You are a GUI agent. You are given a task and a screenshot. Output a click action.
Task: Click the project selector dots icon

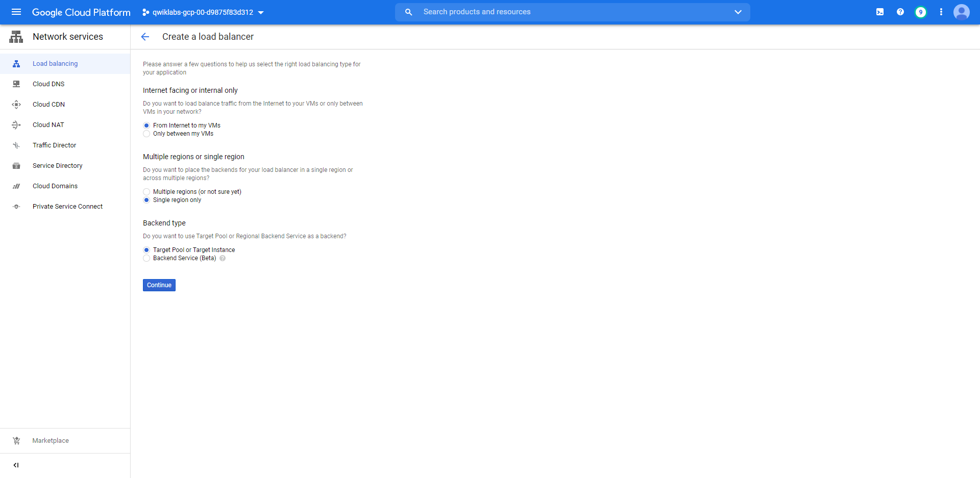click(x=146, y=12)
